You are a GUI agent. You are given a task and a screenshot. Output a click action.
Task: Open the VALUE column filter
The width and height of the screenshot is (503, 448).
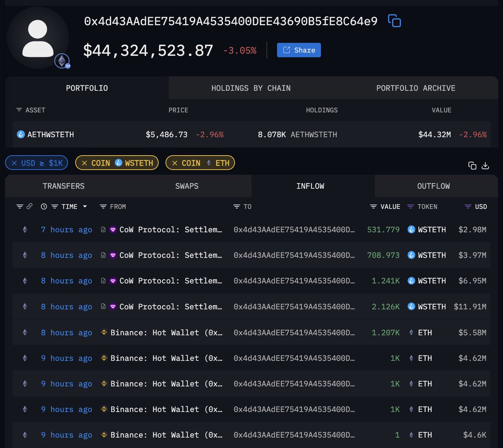[373, 207]
